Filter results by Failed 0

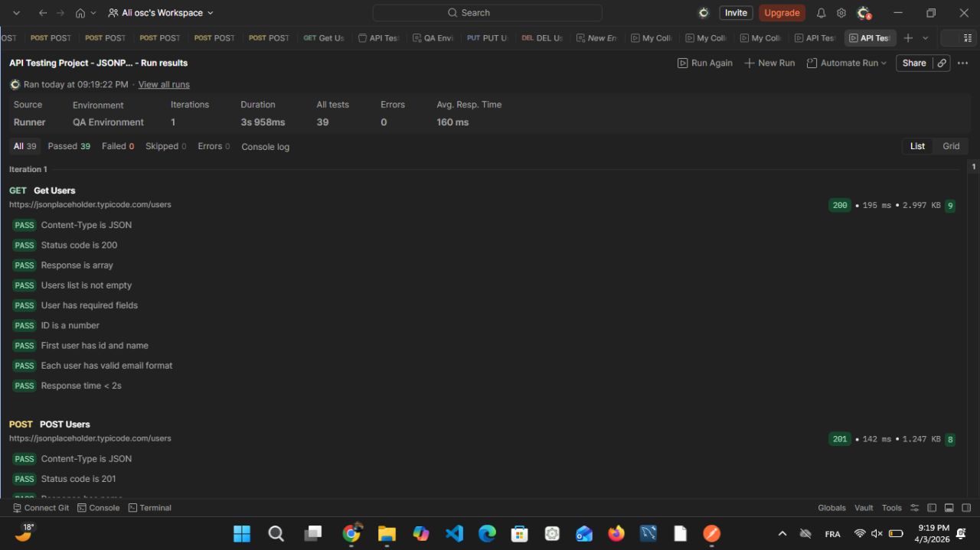[x=118, y=146]
